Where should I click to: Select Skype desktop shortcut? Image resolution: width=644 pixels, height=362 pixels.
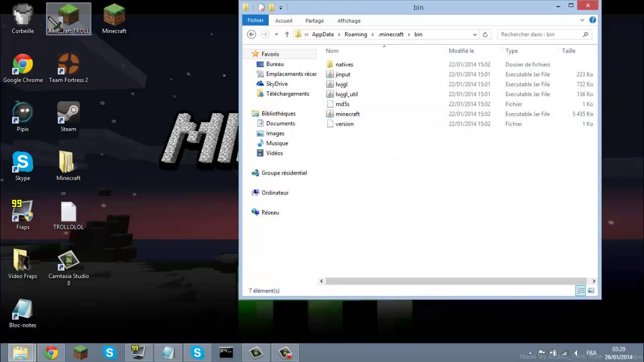(x=23, y=166)
